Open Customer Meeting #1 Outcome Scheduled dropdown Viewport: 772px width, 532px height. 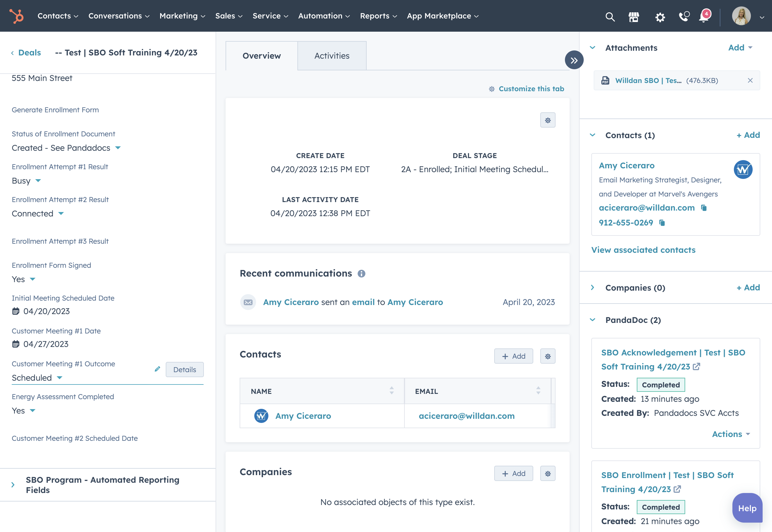click(60, 378)
